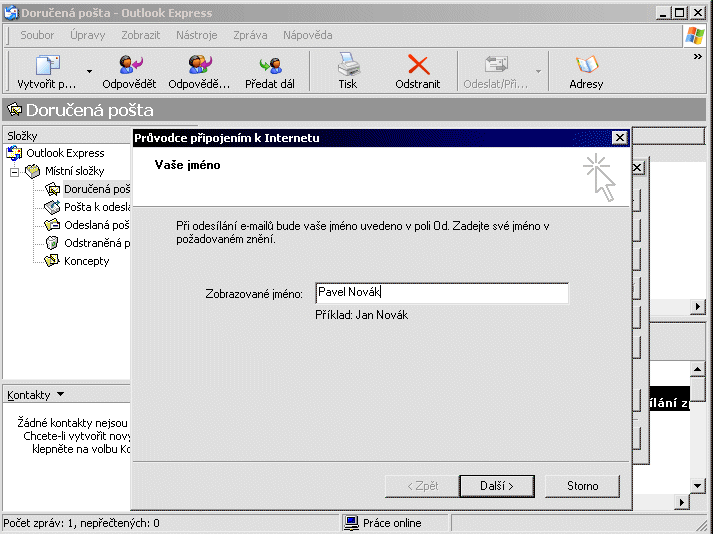Click the Složky pane header
The width and height of the screenshot is (713, 534).
tap(68, 136)
